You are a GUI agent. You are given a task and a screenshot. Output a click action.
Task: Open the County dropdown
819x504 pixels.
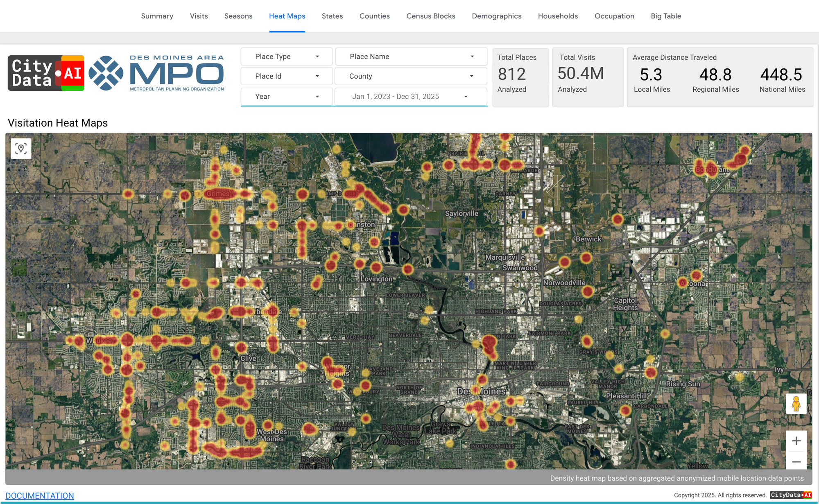click(x=411, y=76)
